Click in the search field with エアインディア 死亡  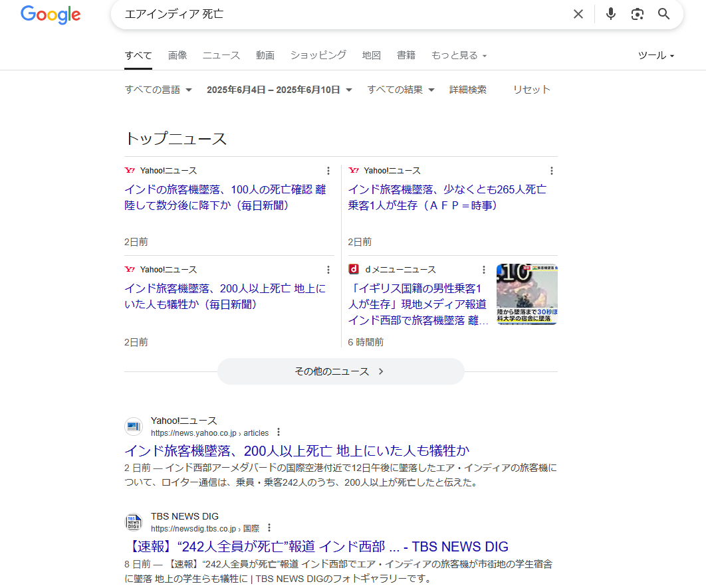point(342,15)
